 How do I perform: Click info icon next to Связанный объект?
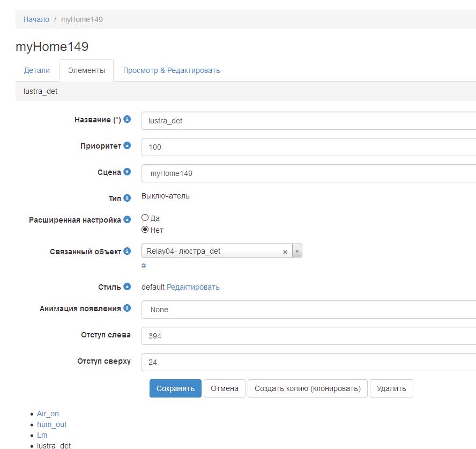127,251
